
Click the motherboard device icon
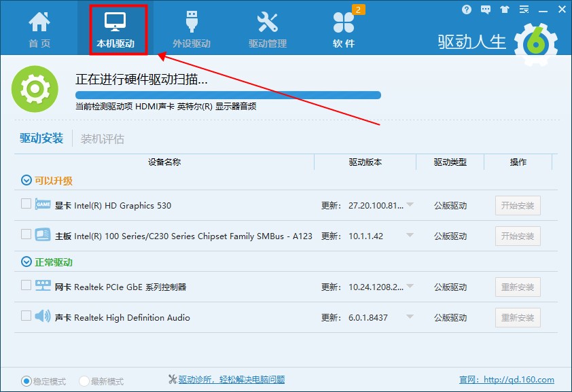coord(43,234)
